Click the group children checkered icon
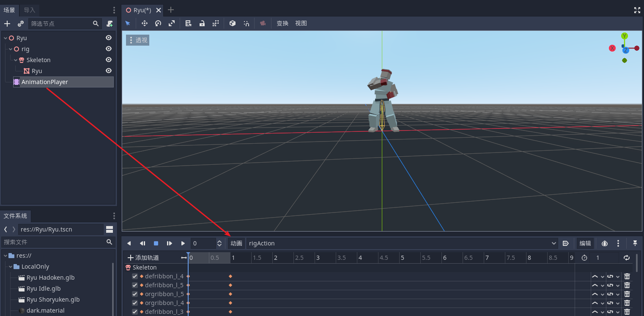Viewport: 644px width, 316px height. (216, 23)
